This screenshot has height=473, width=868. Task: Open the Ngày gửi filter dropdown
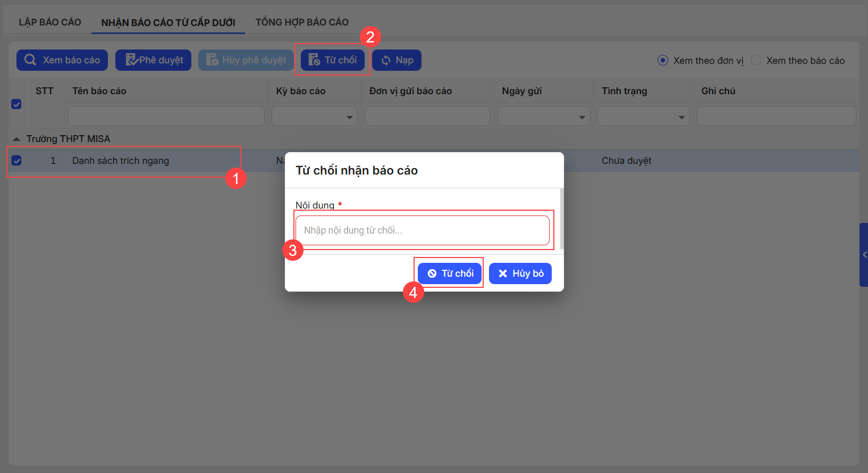(582, 117)
